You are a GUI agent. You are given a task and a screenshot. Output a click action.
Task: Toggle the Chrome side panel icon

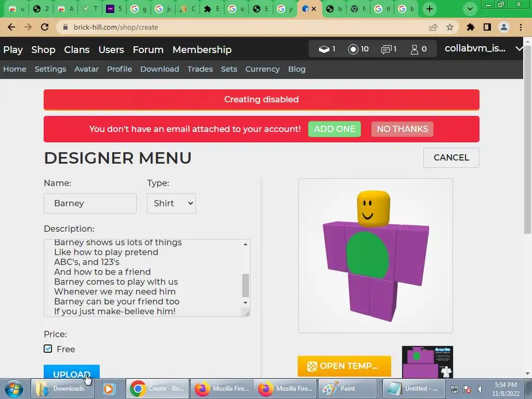(x=487, y=27)
